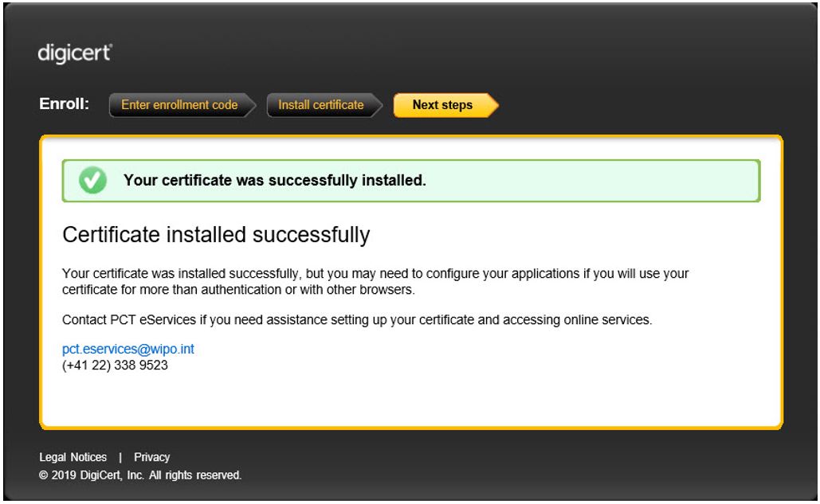This screenshot has height=504, width=820.
Task: Click the green checkmark success icon
Action: pyautogui.click(x=92, y=181)
